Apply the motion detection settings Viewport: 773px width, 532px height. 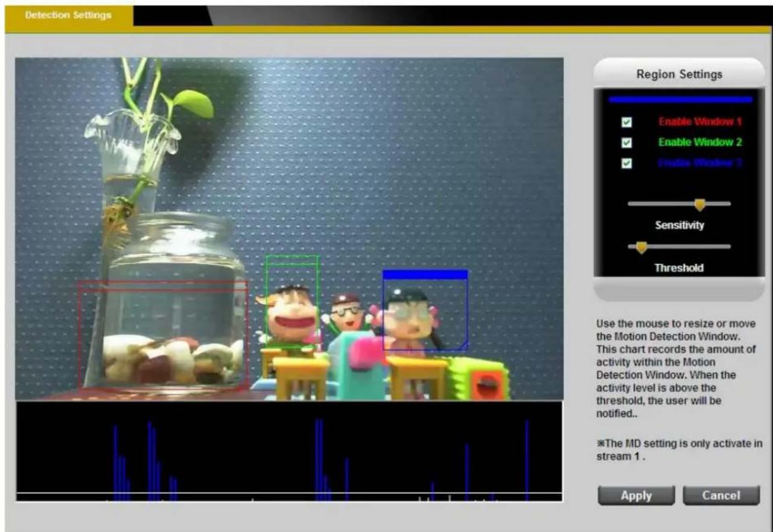coord(636,496)
